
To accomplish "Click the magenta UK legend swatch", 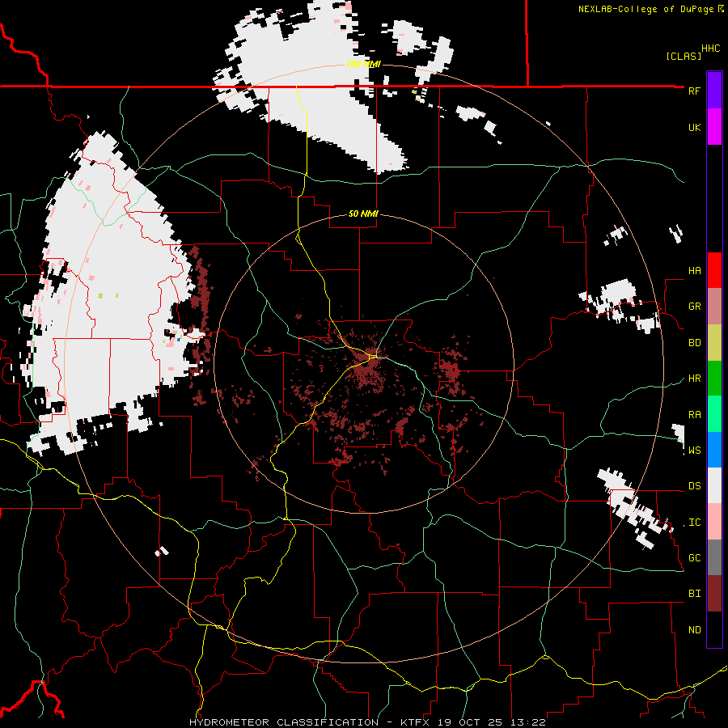I will pyautogui.click(x=714, y=127).
